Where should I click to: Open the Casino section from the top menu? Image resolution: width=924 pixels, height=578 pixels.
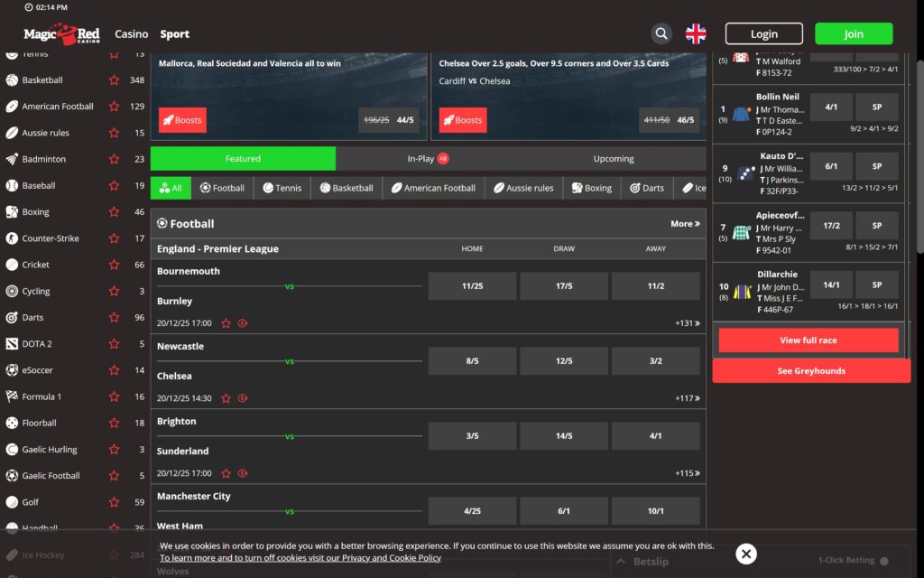(131, 33)
